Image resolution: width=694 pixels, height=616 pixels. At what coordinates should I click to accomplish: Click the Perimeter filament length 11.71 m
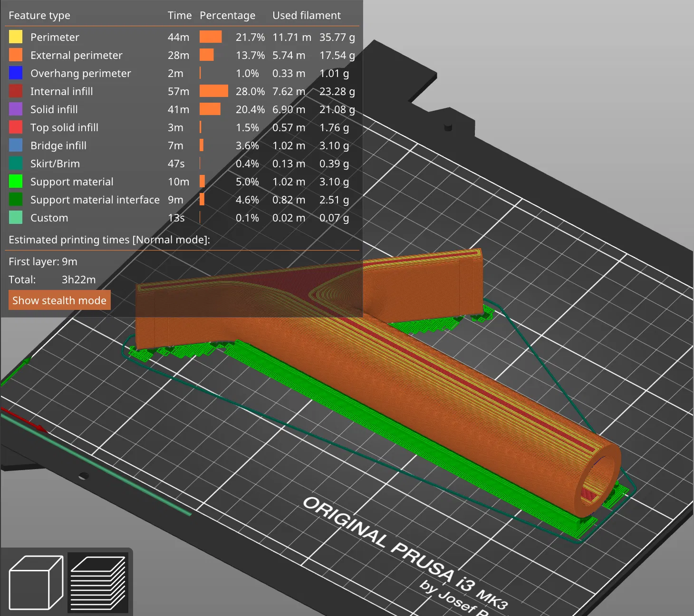click(292, 37)
